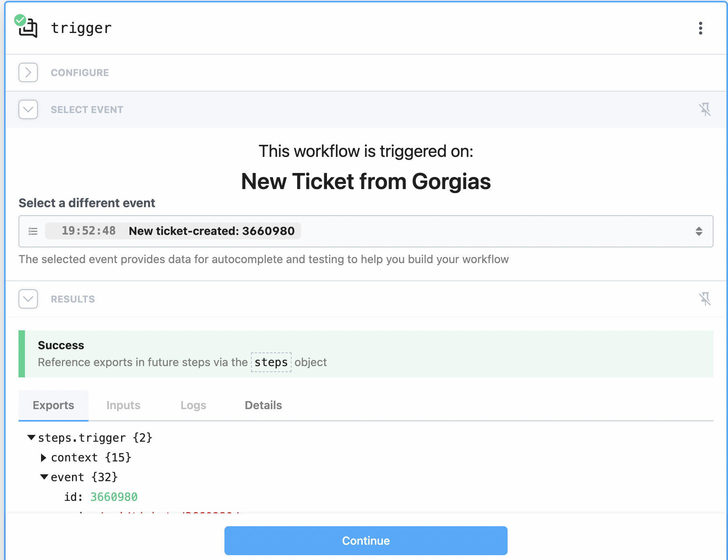Screen dimensions: 728x560
Task: Click the Details tab label
Action: point(263,405)
